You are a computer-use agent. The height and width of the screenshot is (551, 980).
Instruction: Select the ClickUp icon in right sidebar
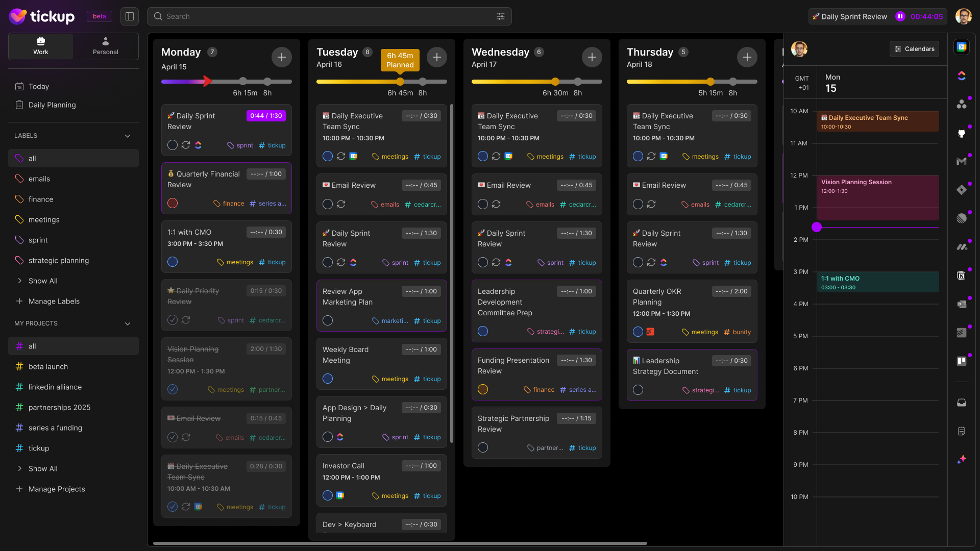click(x=962, y=76)
